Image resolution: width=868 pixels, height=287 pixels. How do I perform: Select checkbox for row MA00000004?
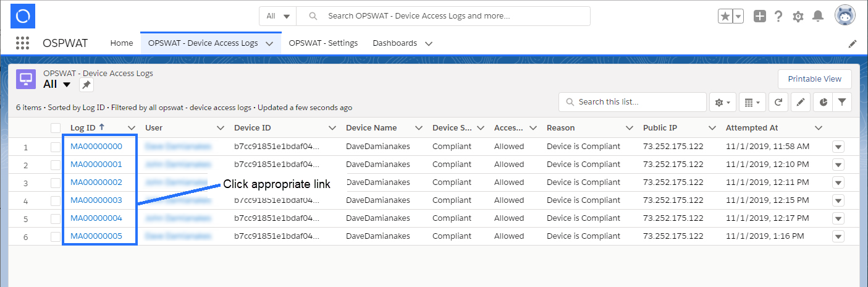tap(56, 219)
